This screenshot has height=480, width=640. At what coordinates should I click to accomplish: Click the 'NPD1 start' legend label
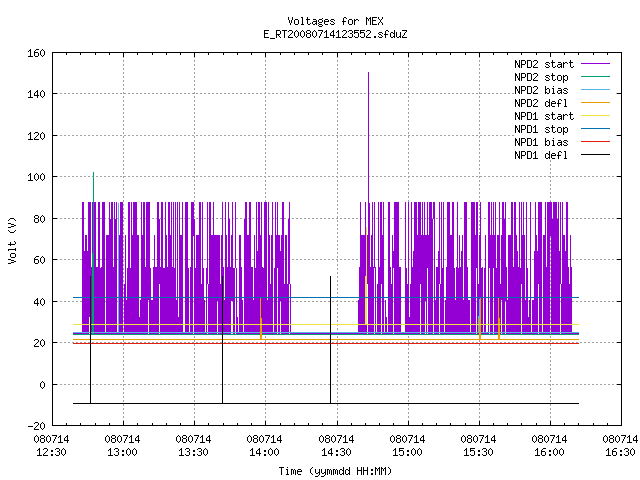(x=544, y=116)
